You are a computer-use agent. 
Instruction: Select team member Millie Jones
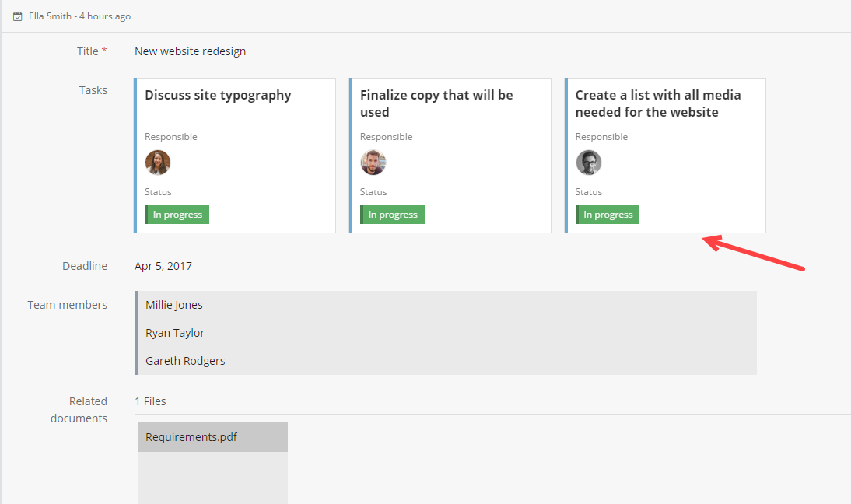pos(174,305)
